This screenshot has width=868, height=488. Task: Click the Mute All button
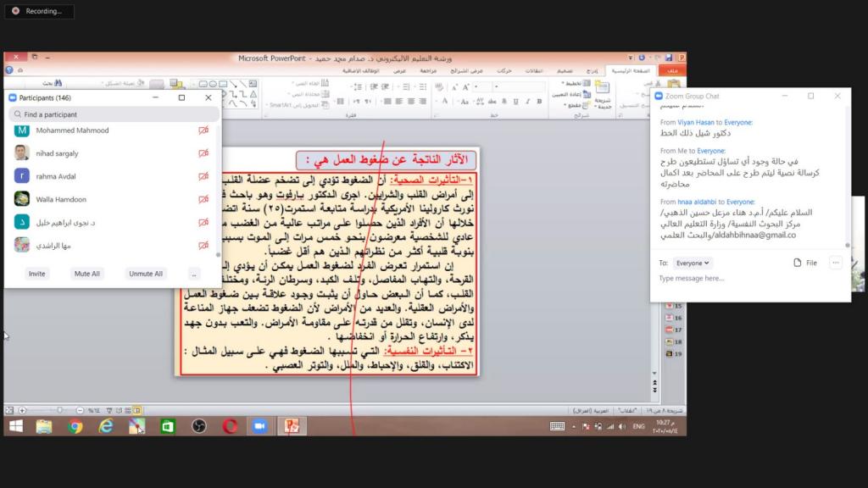coord(87,274)
